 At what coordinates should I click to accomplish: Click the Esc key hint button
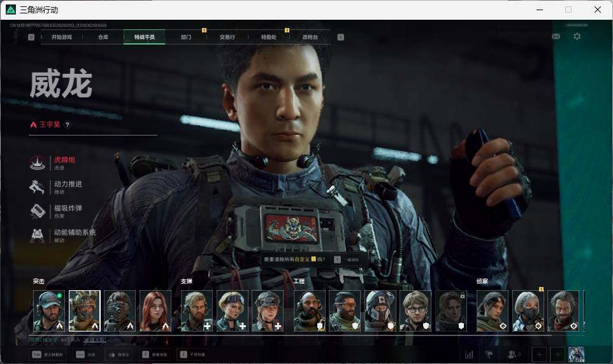pos(86,354)
